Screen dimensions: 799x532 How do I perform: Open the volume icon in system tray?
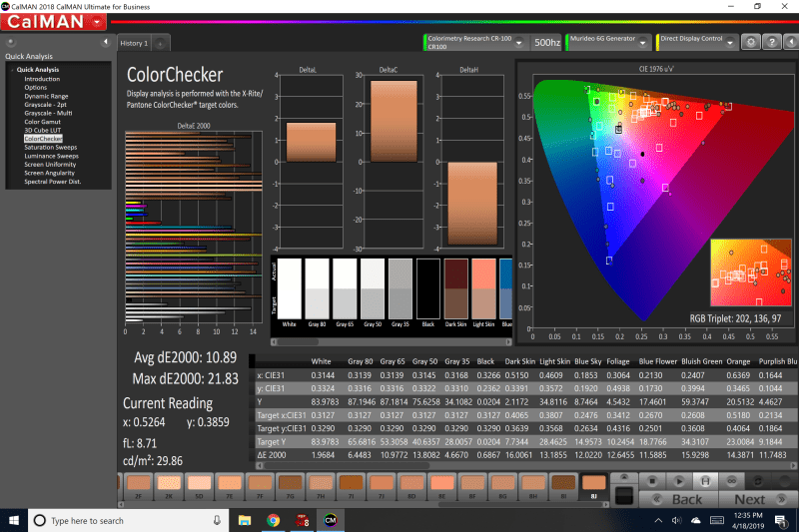676,520
